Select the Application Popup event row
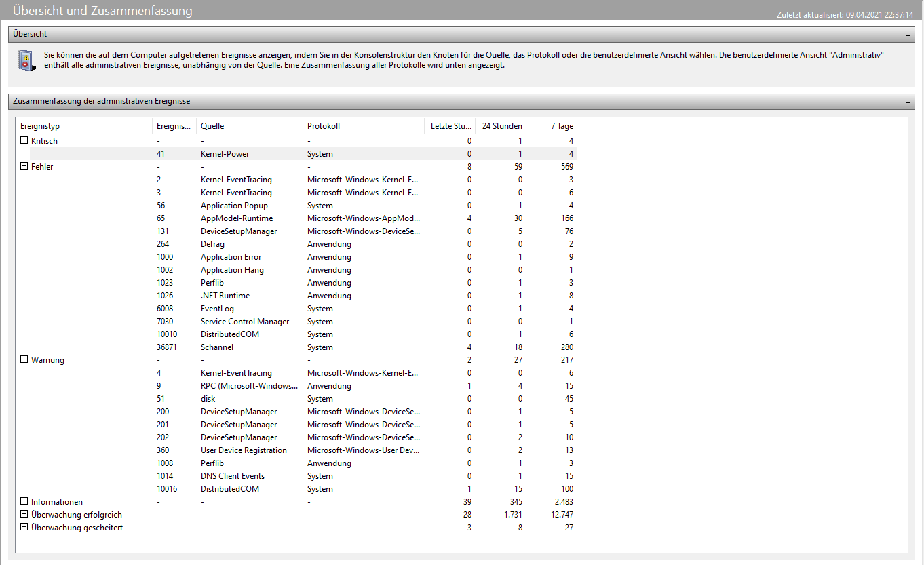 click(x=303, y=206)
